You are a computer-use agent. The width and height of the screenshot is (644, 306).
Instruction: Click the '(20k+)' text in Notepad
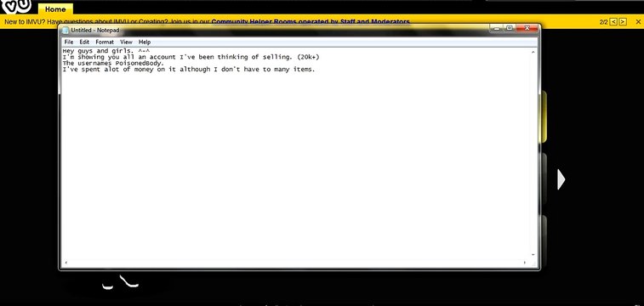pyautogui.click(x=308, y=58)
